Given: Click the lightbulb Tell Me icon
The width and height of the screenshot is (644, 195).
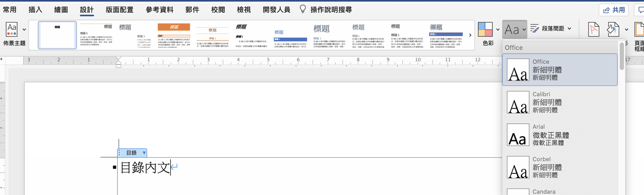Looking at the screenshot, I should pos(303,9).
